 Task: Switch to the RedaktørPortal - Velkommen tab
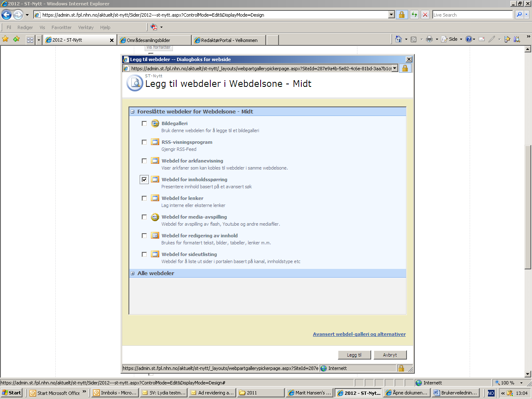[x=229, y=40]
